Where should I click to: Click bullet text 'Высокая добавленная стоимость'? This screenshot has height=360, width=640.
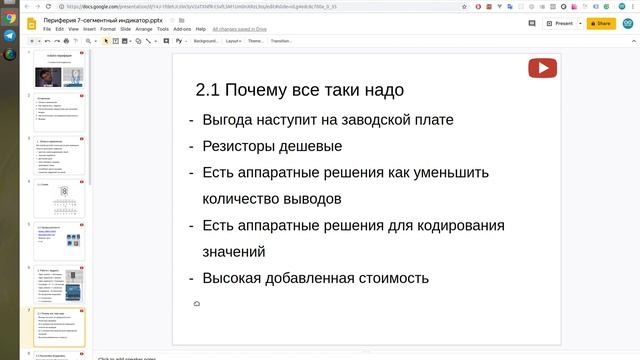pyautogui.click(x=316, y=278)
